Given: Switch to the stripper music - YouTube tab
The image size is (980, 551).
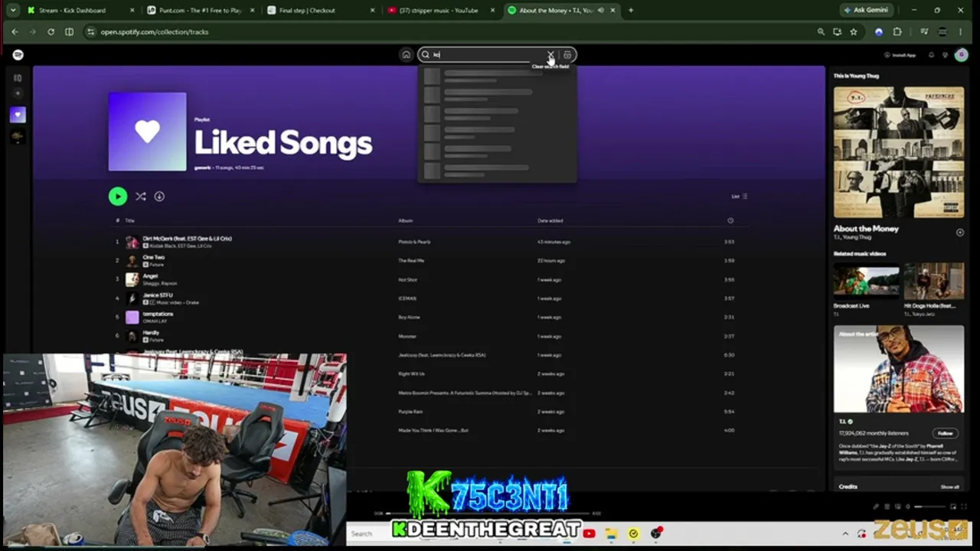Looking at the screenshot, I should pos(441,11).
